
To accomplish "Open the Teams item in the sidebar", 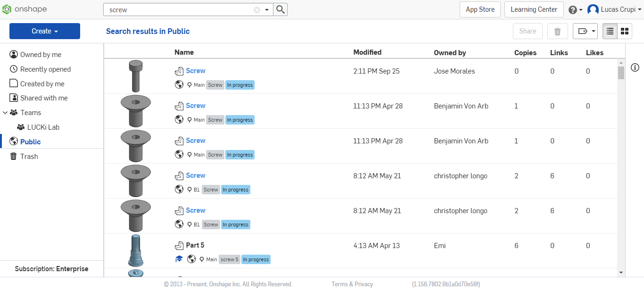I will click(31, 113).
